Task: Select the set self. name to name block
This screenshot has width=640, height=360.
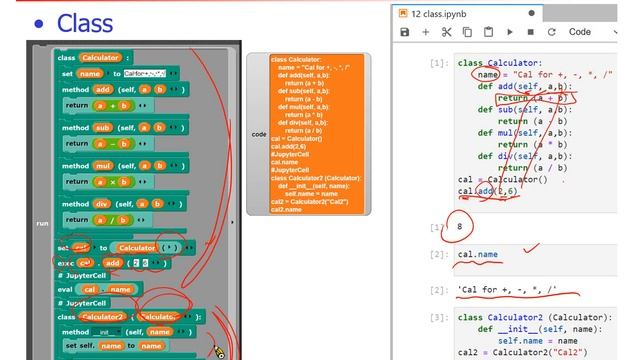Action: [x=116, y=346]
